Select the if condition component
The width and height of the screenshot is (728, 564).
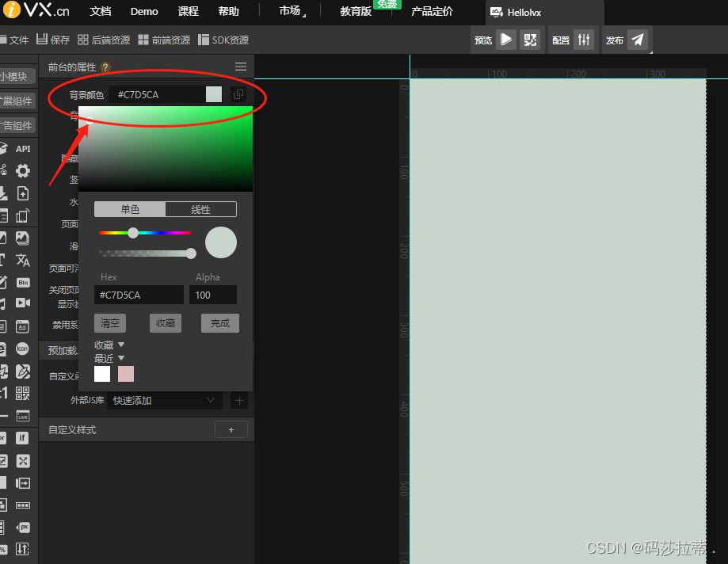click(22, 438)
